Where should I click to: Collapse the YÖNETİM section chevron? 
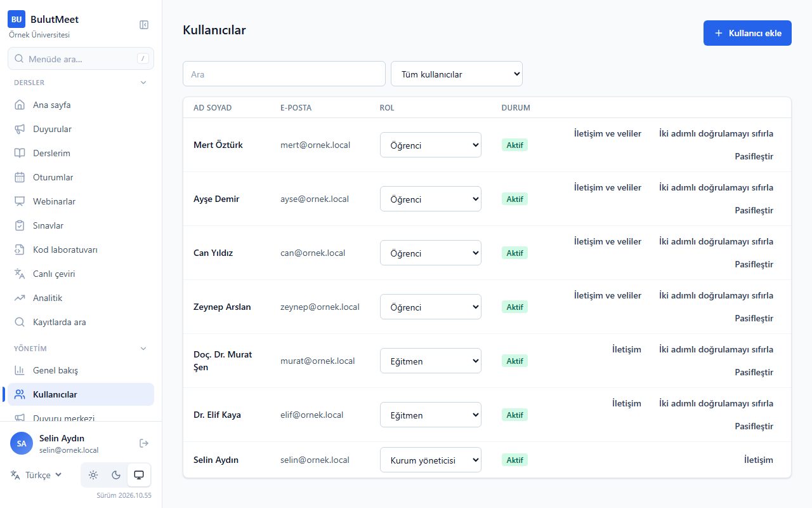pyautogui.click(x=143, y=349)
